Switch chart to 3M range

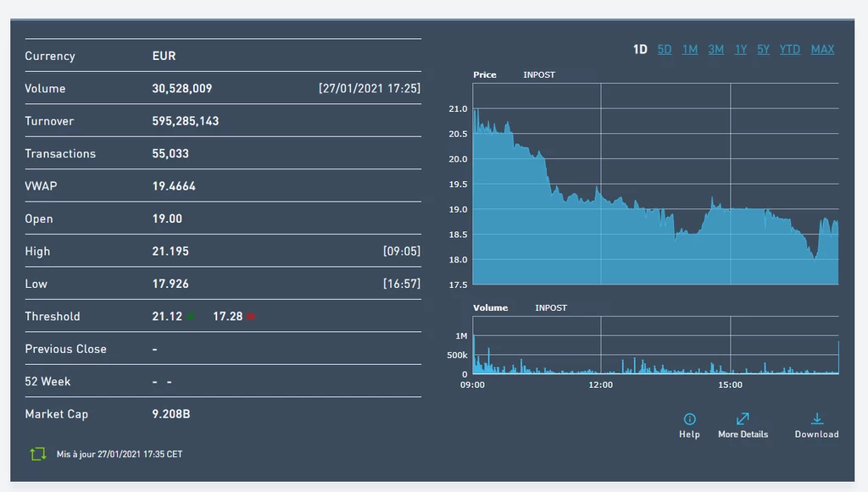[x=715, y=49]
